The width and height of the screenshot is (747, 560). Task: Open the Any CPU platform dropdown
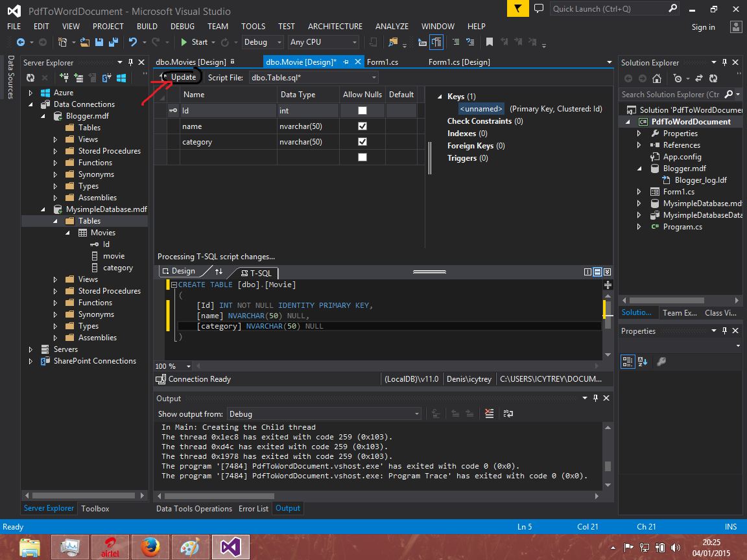324,42
